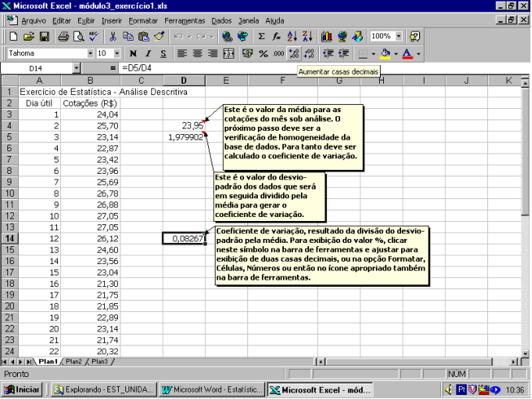
Task: Toggle Italic formatting (I button)
Action: coord(149,54)
